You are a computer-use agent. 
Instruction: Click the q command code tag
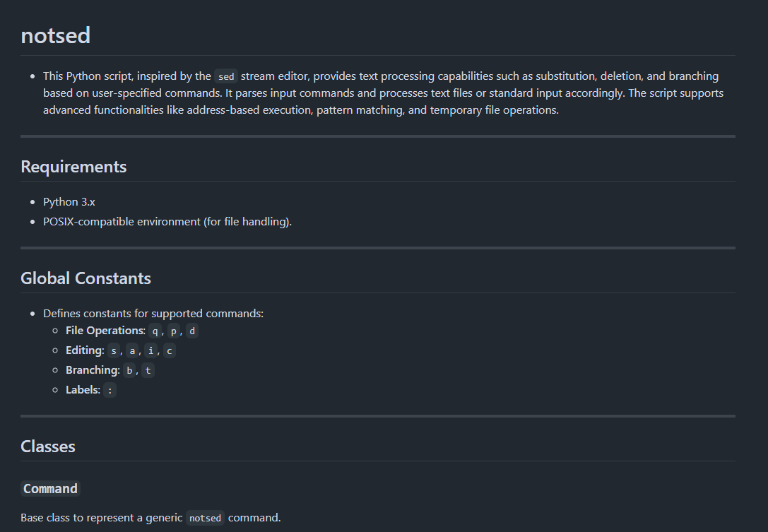coord(155,331)
